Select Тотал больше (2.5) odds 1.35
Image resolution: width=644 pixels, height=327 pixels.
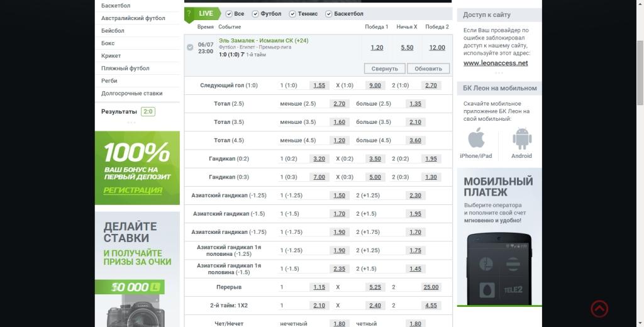(415, 104)
